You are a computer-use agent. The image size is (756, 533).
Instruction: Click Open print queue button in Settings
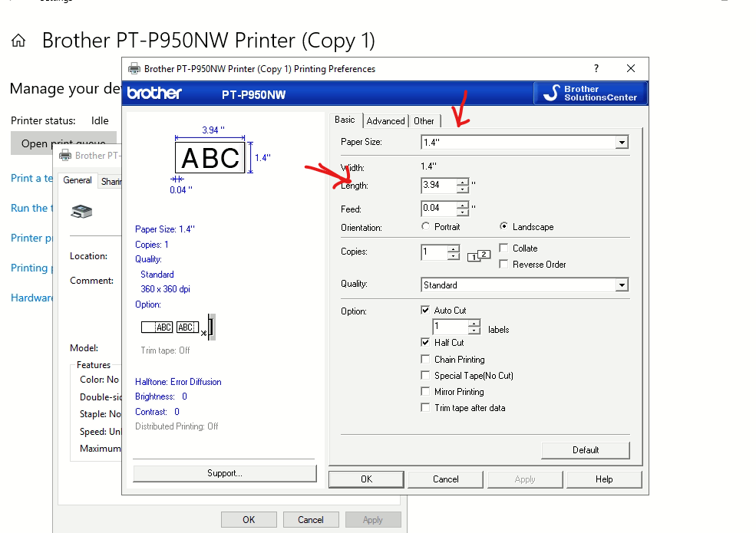pyautogui.click(x=64, y=143)
